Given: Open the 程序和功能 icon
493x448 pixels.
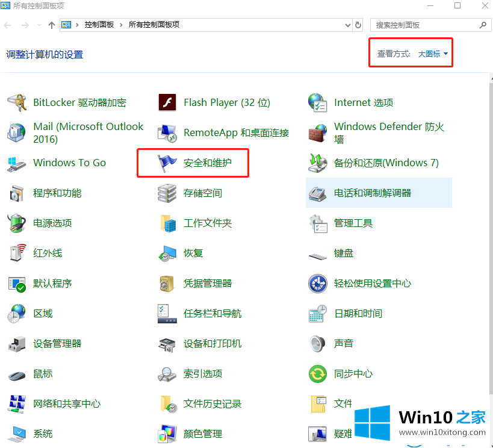Looking at the screenshot, I should click(x=16, y=193).
